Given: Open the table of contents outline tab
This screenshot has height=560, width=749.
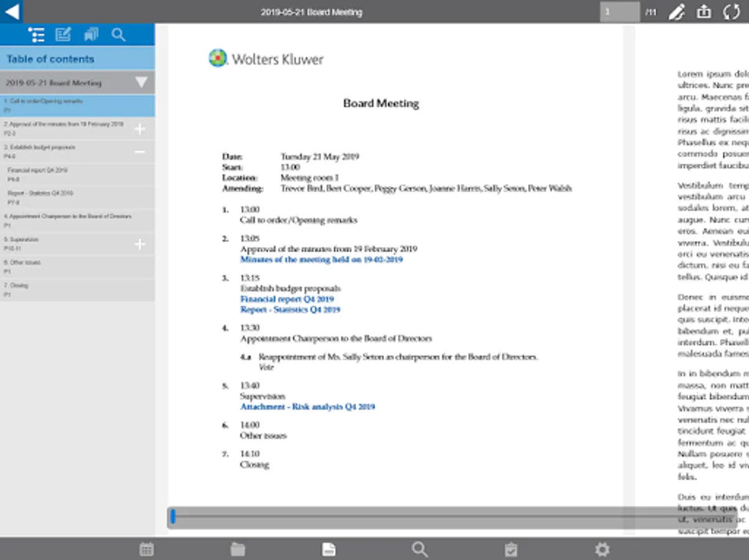Looking at the screenshot, I should [36, 35].
